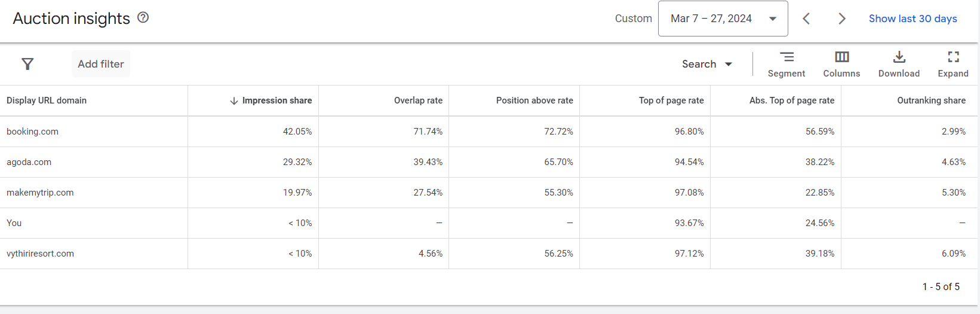Sort by Overlap rate column header
The width and height of the screenshot is (980, 314).
[418, 100]
